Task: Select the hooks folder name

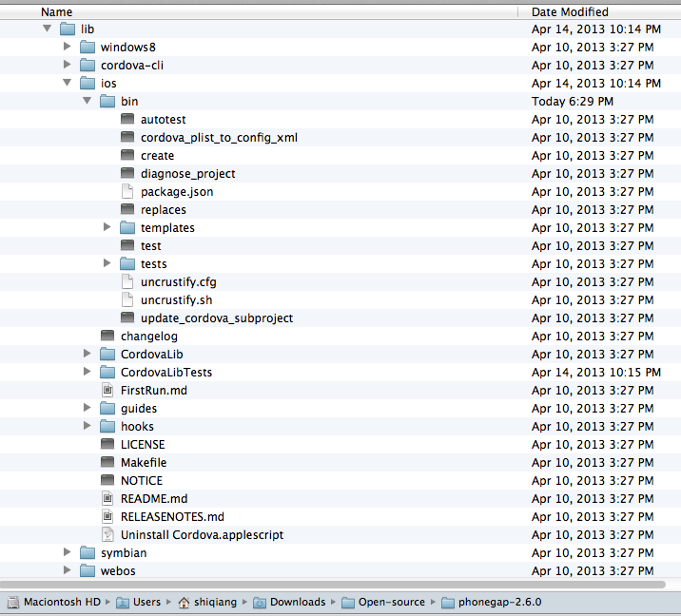Action: point(137,426)
